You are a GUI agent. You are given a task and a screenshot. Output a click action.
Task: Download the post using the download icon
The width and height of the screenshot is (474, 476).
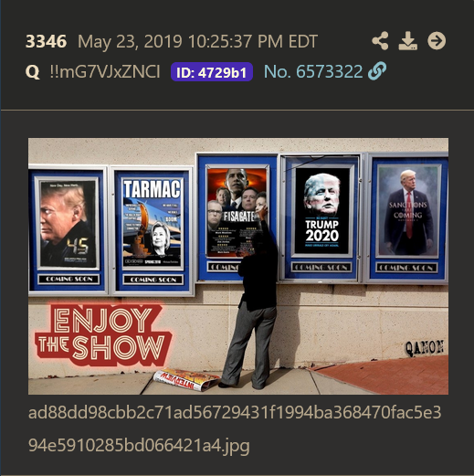click(x=408, y=41)
